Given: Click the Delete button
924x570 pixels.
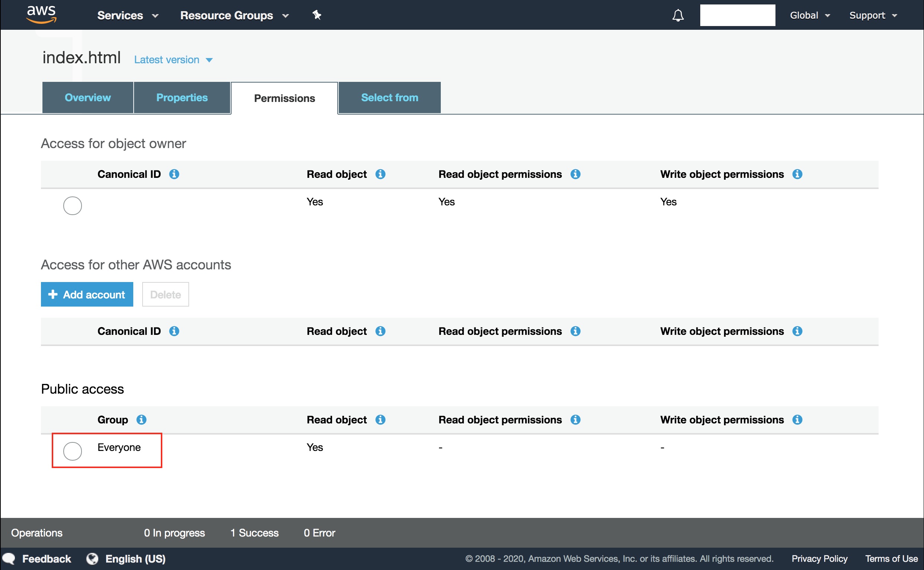Looking at the screenshot, I should (x=165, y=294).
